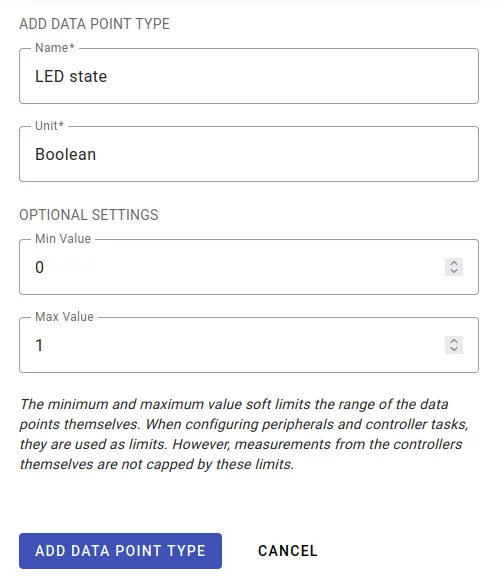Screen dimensions: 497x587
Task: Submit with the Add Data Point Type button
Action: coord(121,551)
